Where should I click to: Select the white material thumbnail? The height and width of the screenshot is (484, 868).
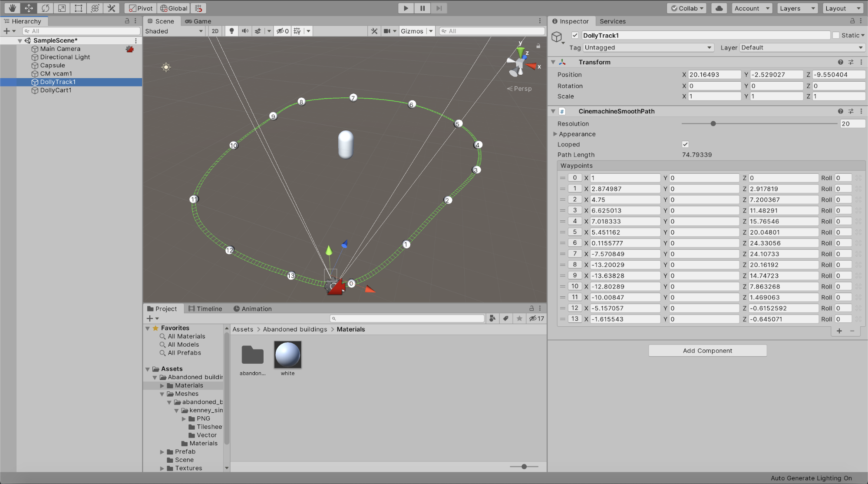pos(287,355)
